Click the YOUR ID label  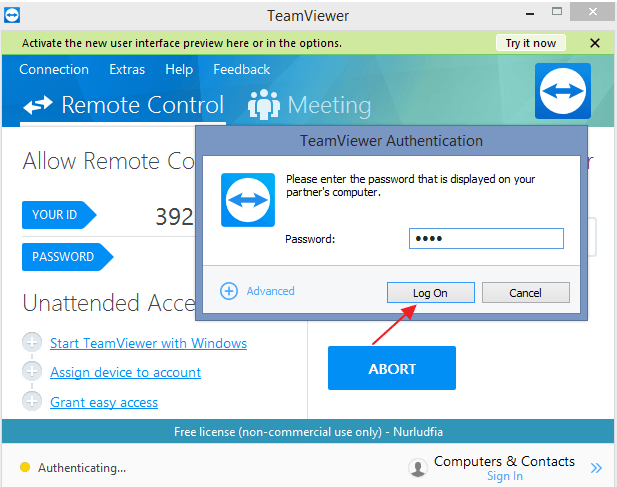pos(59,215)
